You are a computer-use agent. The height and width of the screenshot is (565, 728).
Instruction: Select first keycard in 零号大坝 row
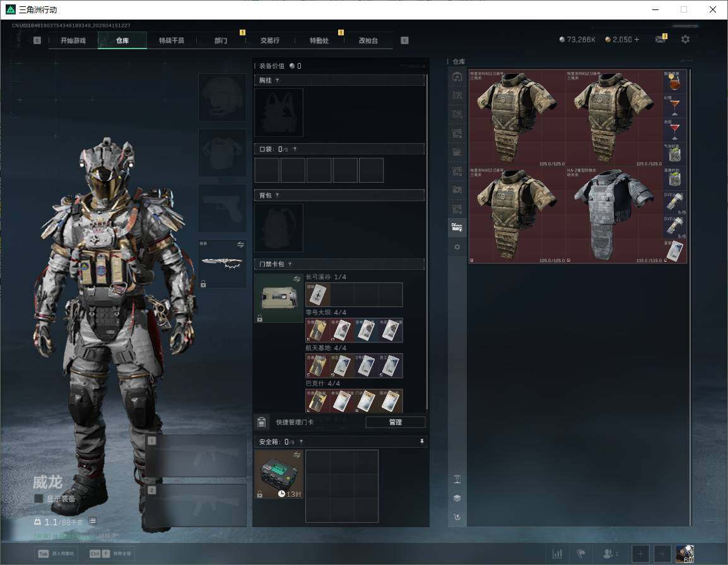click(318, 330)
